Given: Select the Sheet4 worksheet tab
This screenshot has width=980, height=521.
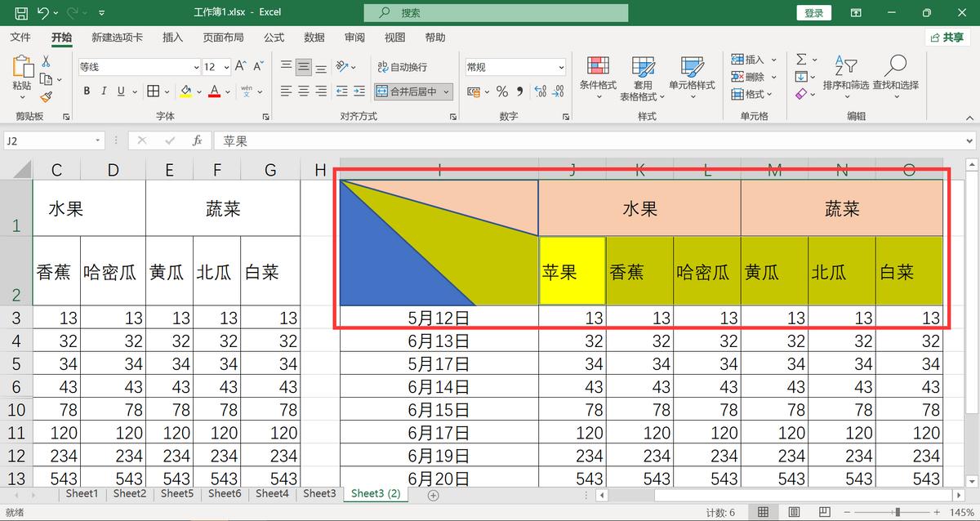Looking at the screenshot, I should pyautogui.click(x=271, y=494).
